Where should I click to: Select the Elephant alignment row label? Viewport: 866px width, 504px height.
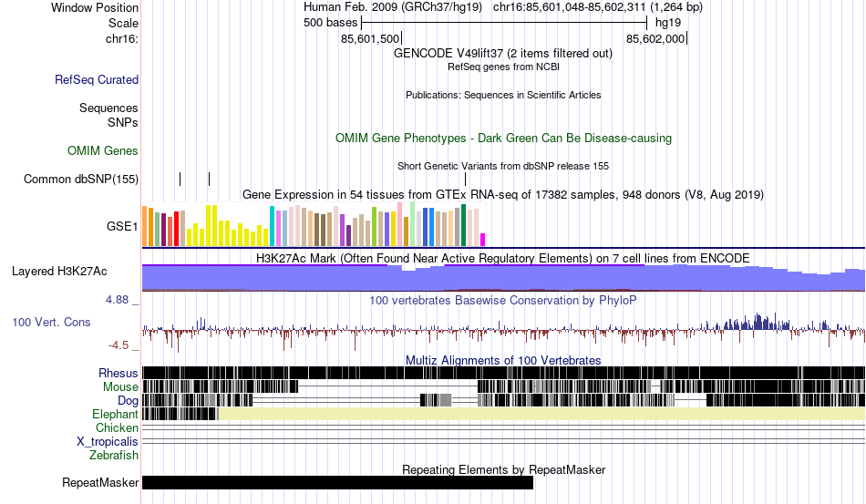click(x=115, y=414)
